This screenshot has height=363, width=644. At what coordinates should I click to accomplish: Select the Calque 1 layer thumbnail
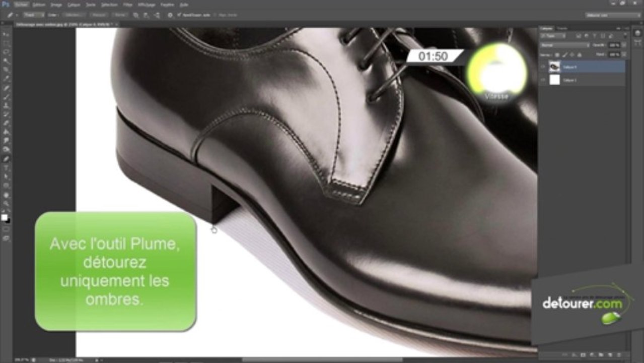554,80
